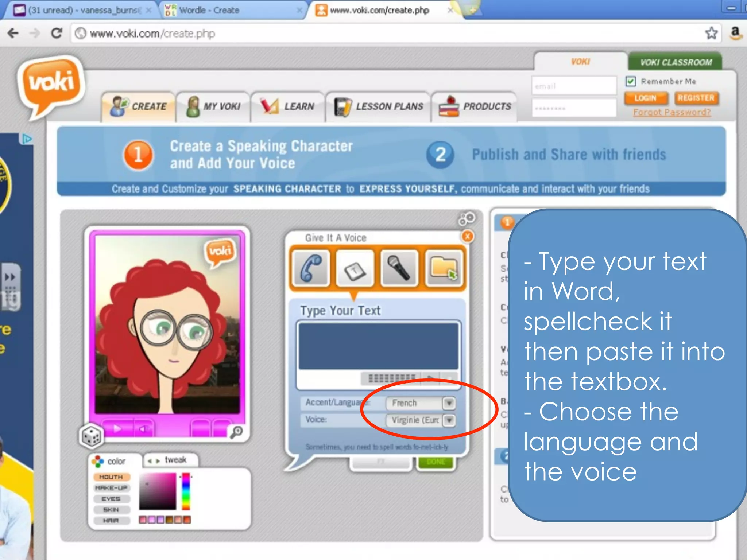Viewport: 747px width, 560px height.
Task: Switch to the tweak tab
Action: click(x=171, y=460)
